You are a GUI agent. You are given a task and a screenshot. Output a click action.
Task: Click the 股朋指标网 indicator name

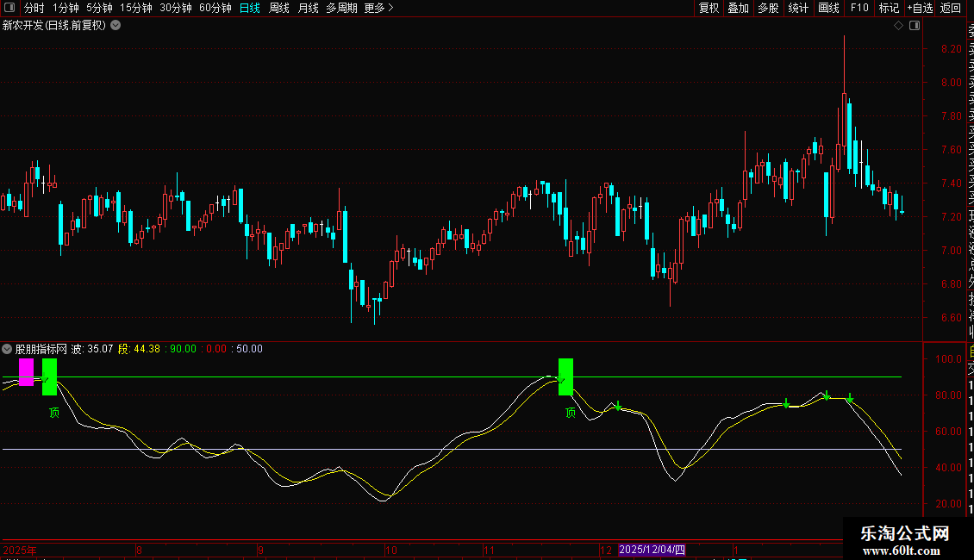pyautogui.click(x=41, y=349)
